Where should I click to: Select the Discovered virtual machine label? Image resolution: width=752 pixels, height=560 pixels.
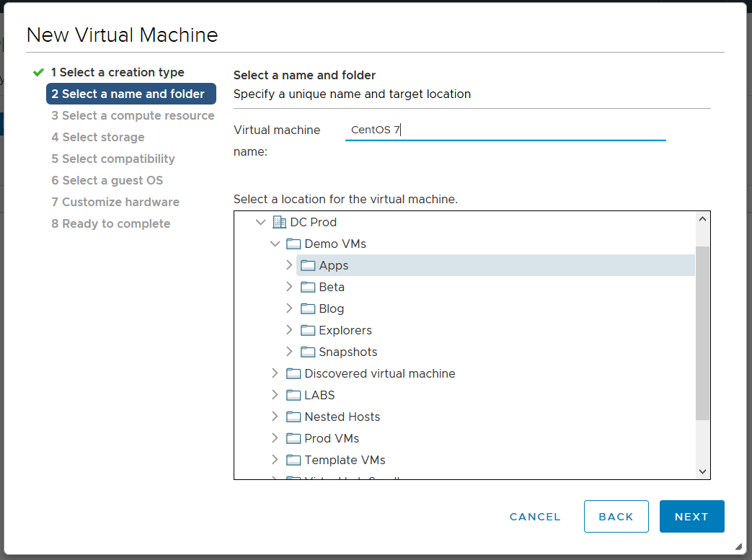pos(380,373)
